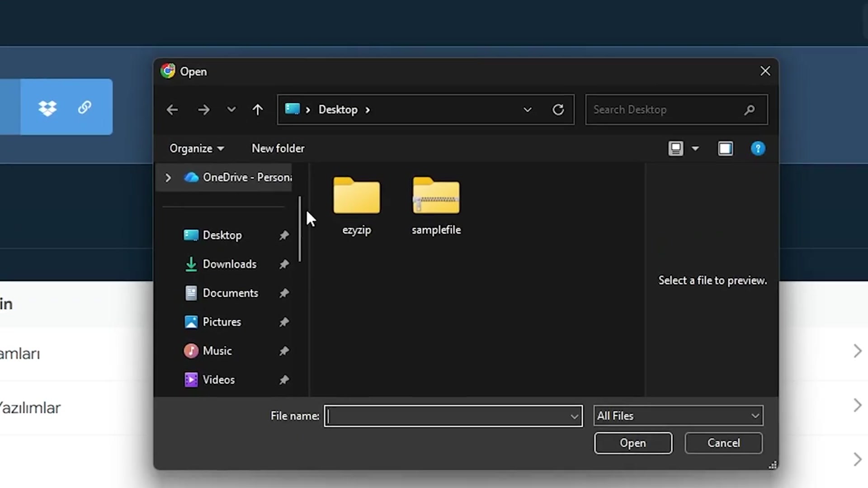Open the help question mark
This screenshot has width=868, height=488.
(758, 149)
